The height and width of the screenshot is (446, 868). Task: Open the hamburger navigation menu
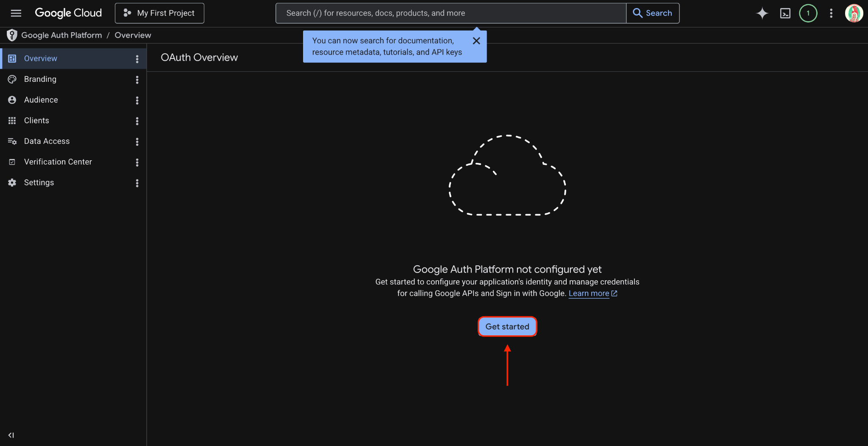[16, 13]
